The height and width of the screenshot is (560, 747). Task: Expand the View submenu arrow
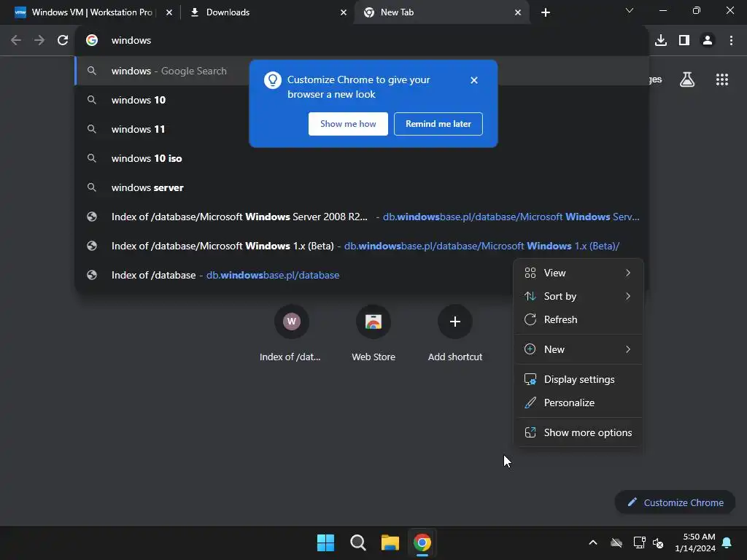(x=628, y=273)
